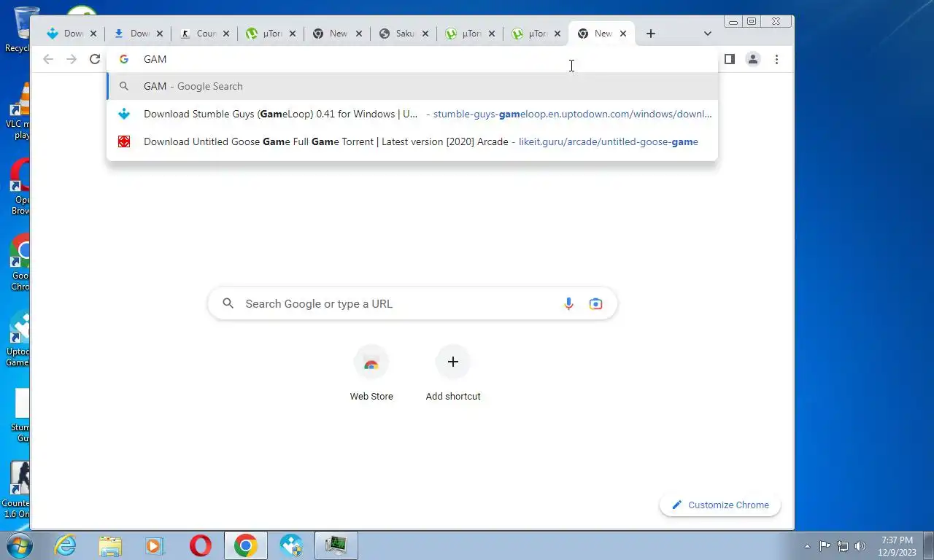Close the 'Coun' tab
Screen dimensions: 934x560
coord(226,34)
